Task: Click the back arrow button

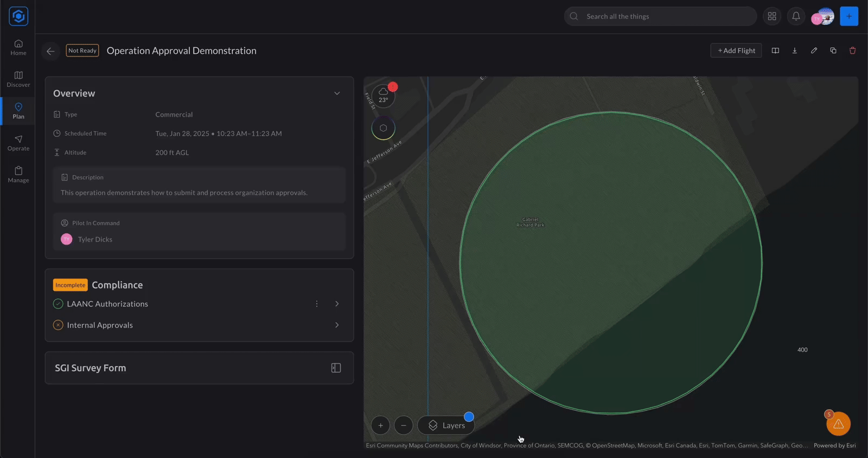Action: click(50, 51)
